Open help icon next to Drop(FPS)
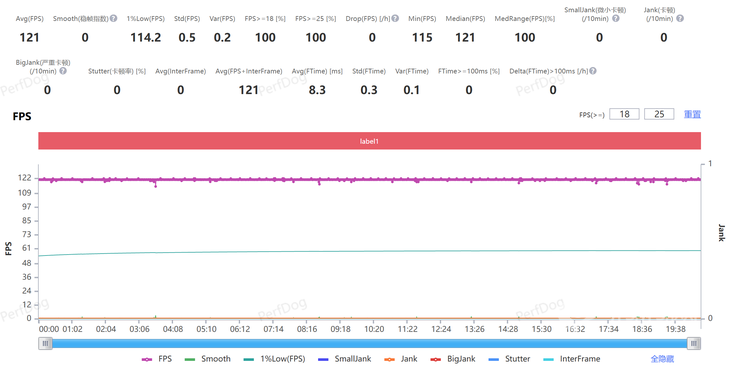730x367 pixels. coord(395,19)
